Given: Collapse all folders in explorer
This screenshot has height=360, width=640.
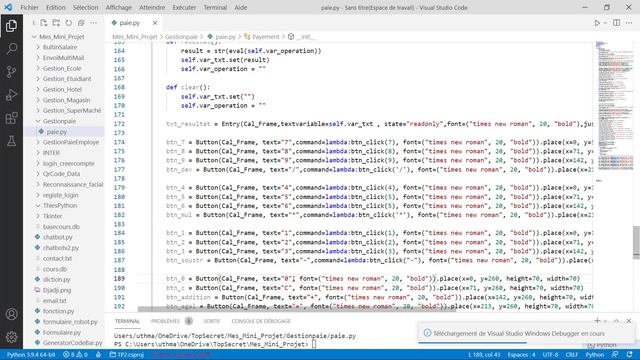Looking at the screenshot, I should 81,23.
